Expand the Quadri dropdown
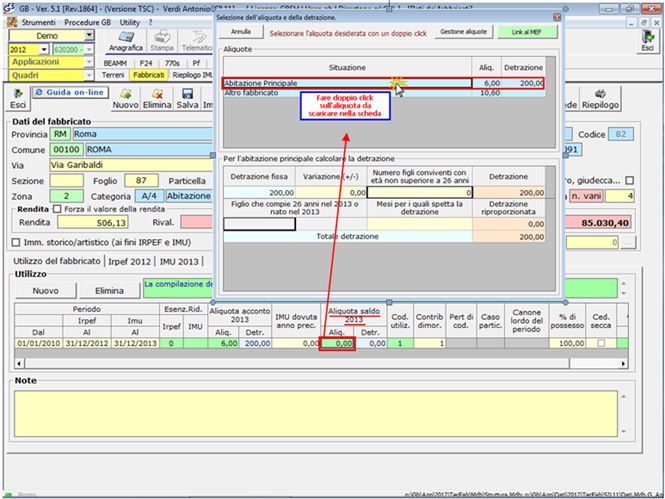Viewport: 665px width, 499px height. click(x=89, y=75)
